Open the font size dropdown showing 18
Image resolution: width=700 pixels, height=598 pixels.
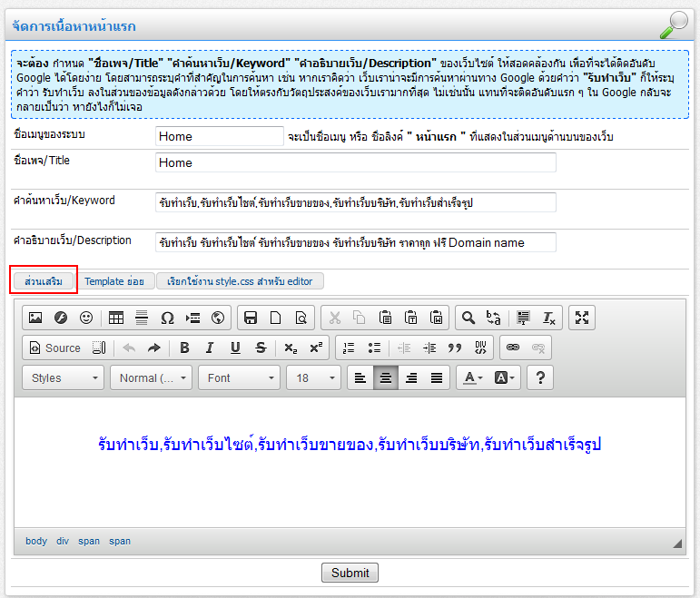tap(313, 377)
